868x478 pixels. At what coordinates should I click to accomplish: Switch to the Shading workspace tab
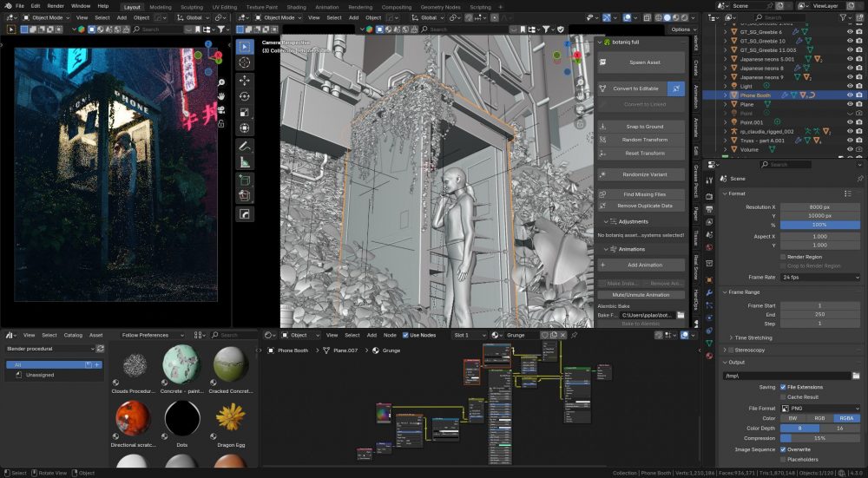click(x=297, y=7)
